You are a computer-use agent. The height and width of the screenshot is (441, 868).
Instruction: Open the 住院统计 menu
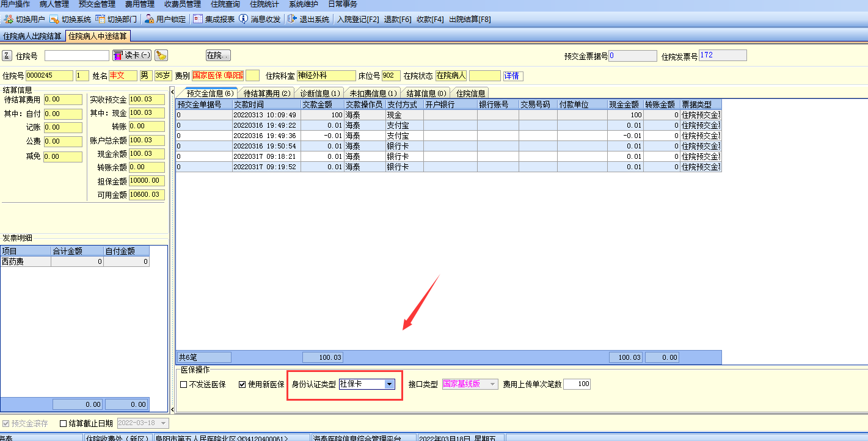[x=264, y=4]
